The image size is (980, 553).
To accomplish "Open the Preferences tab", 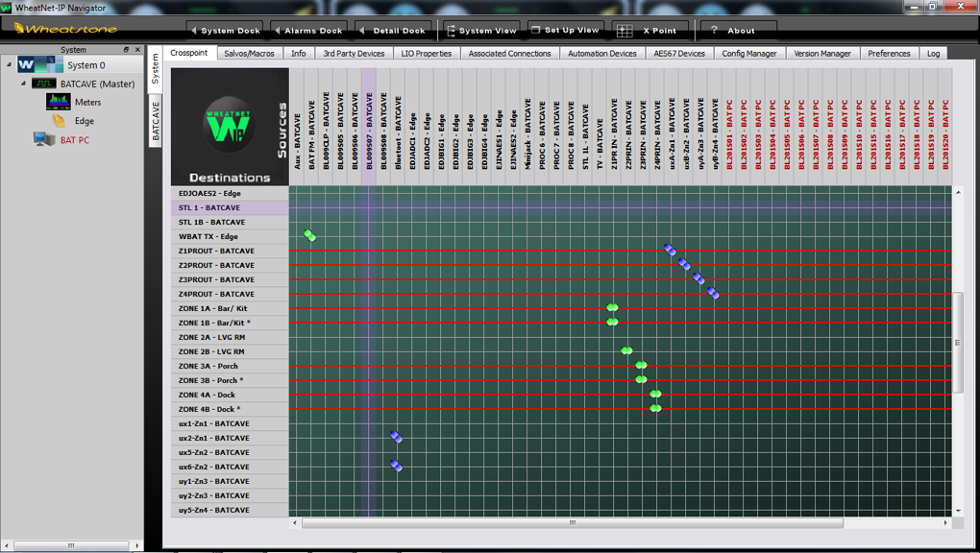I will (889, 53).
